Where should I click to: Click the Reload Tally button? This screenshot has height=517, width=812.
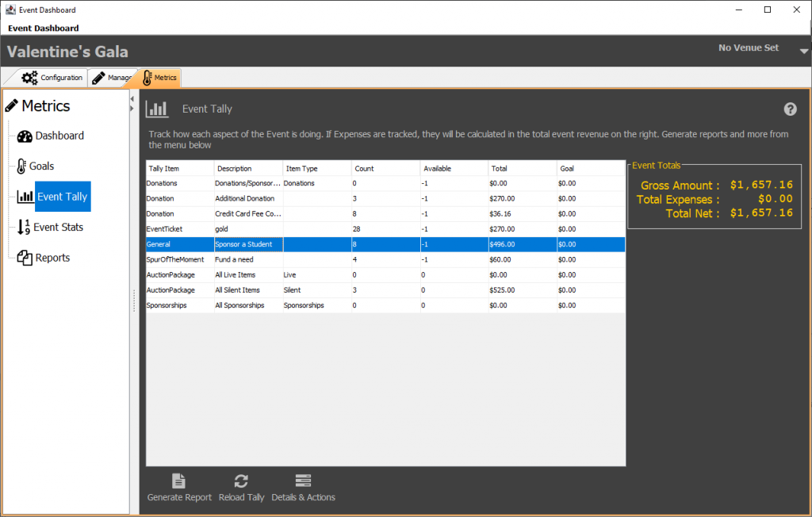pyautogui.click(x=241, y=488)
